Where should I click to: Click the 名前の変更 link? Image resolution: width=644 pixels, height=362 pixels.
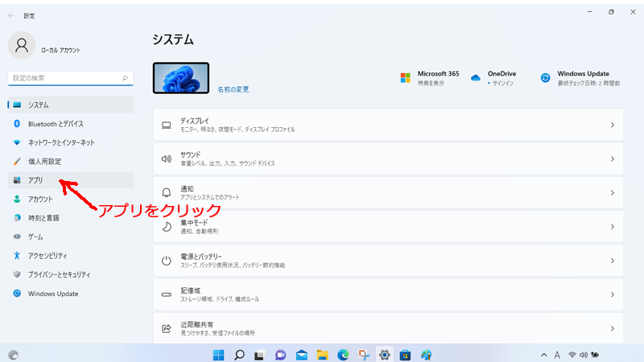pyautogui.click(x=233, y=89)
